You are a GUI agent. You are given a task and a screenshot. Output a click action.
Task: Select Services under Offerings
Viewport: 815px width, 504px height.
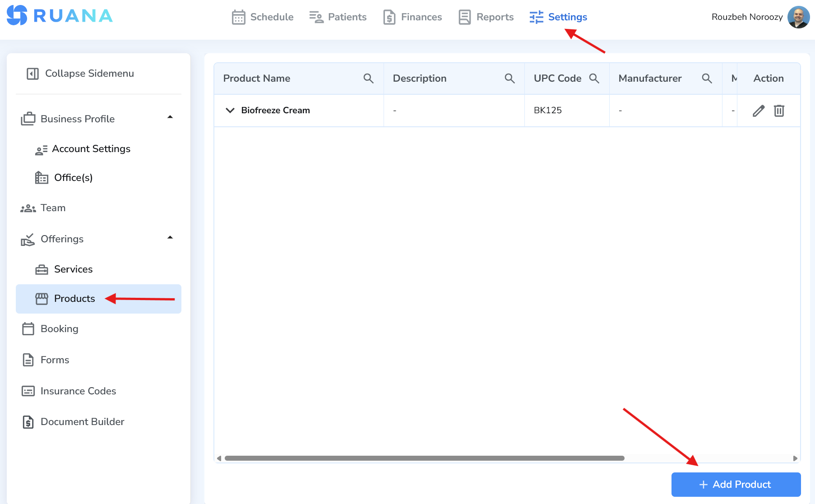tap(73, 269)
